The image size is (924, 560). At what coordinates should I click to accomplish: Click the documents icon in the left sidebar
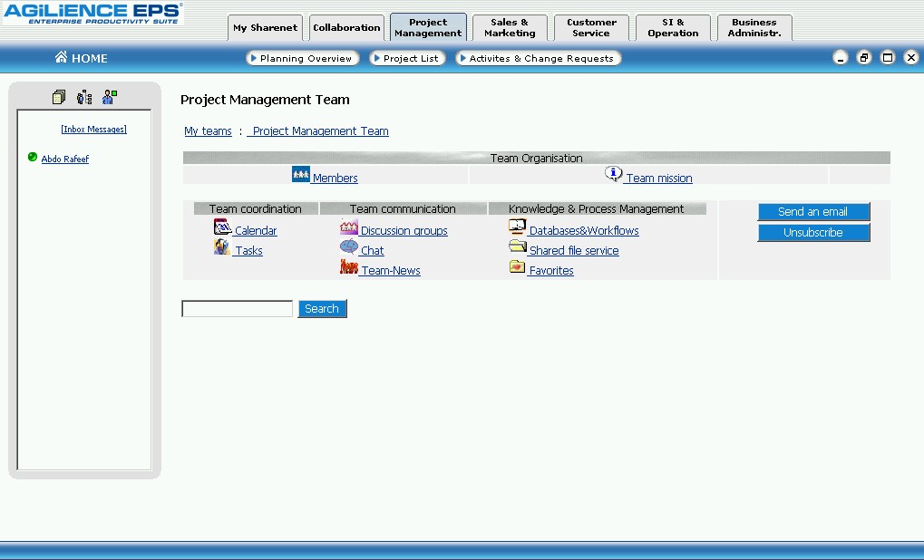point(59,97)
